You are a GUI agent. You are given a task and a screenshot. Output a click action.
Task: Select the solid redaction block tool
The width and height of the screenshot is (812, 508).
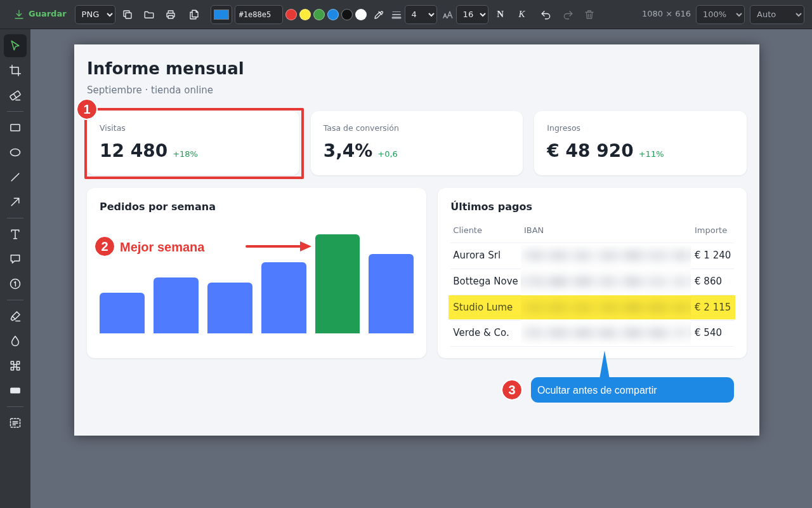tap(15, 391)
